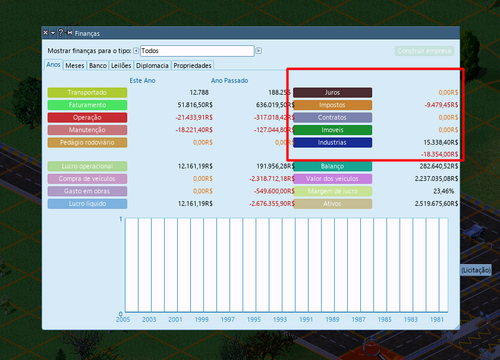This screenshot has height=360, width=500.
Task: Open the Leilões tab
Action: pyautogui.click(x=121, y=66)
